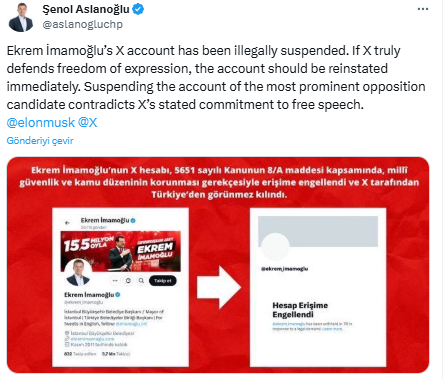This screenshot has height=379, width=447.
Task: Click the circular icon beside profile search
Action: pos(128,281)
